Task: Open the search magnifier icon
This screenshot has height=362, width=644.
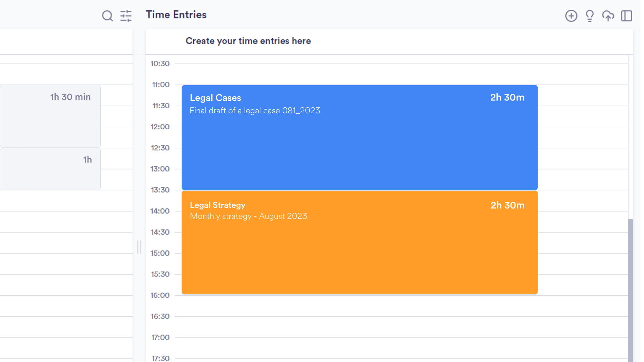Action: point(107,16)
